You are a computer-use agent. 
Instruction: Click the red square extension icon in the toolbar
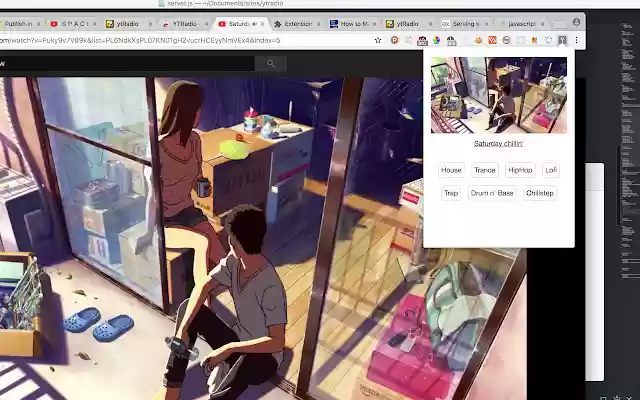coord(492,40)
